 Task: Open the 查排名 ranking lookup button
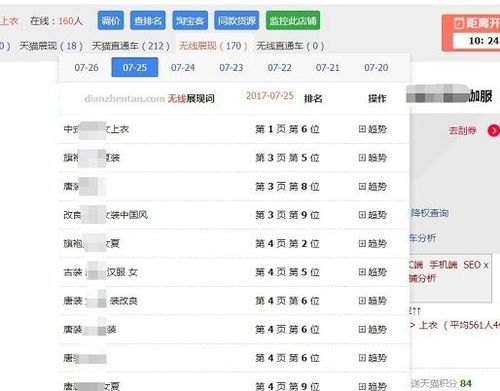148,21
